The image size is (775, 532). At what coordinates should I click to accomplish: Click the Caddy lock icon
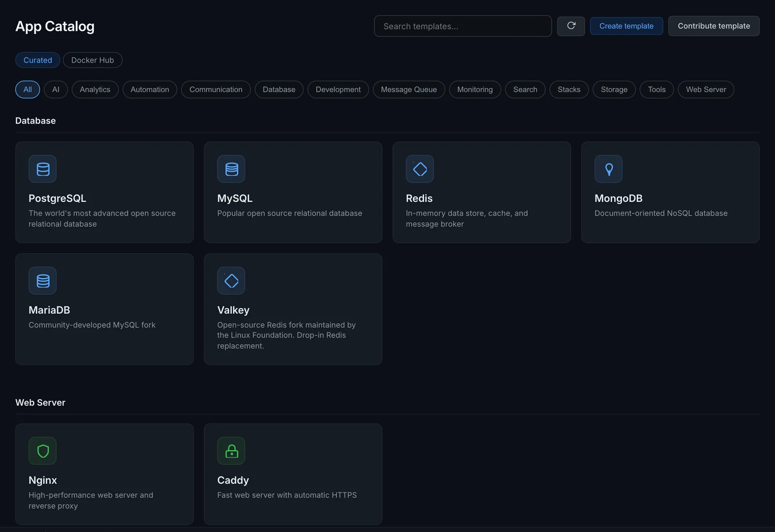(x=231, y=451)
